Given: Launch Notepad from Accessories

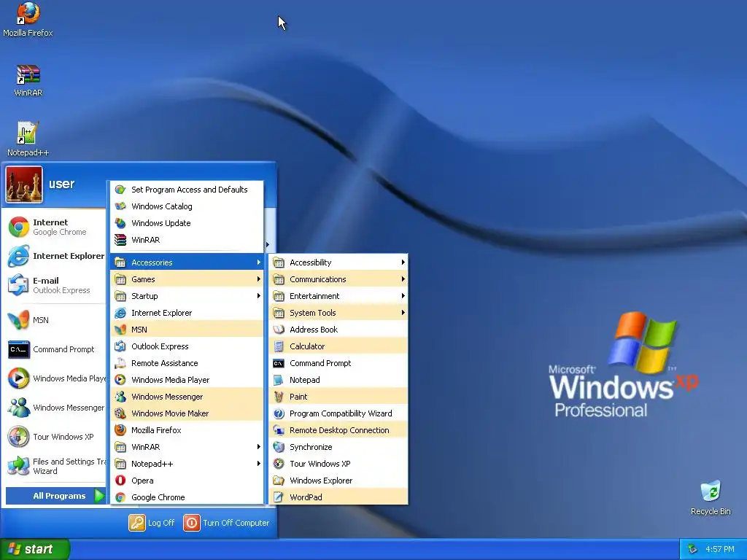Looking at the screenshot, I should (x=338, y=379).
